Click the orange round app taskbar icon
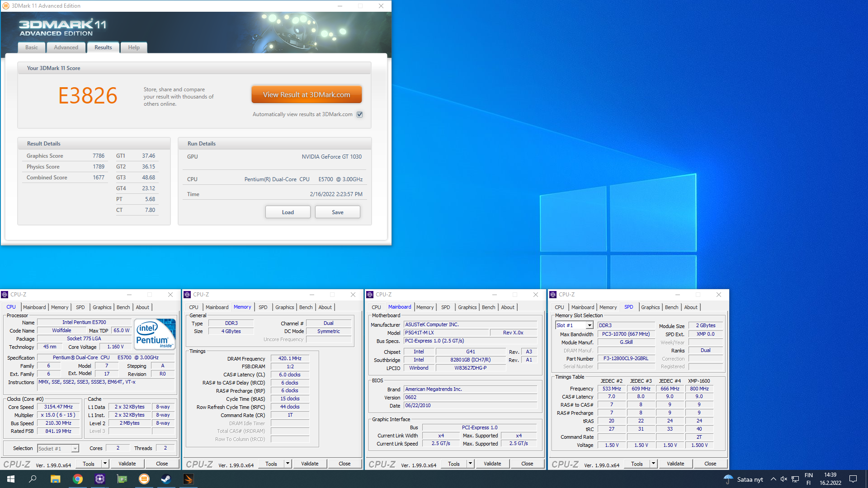The width and height of the screenshot is (868, 488). (x=144, y=479)
